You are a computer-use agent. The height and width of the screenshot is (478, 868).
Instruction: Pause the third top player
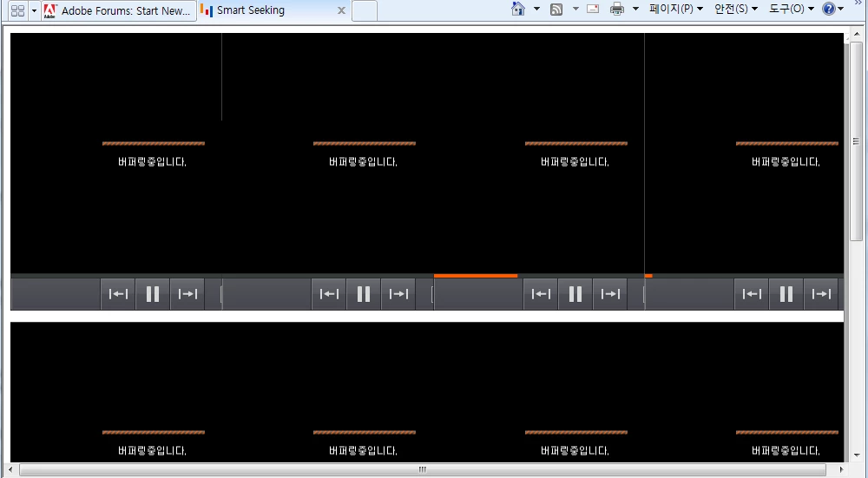click(x=575, y=294)
